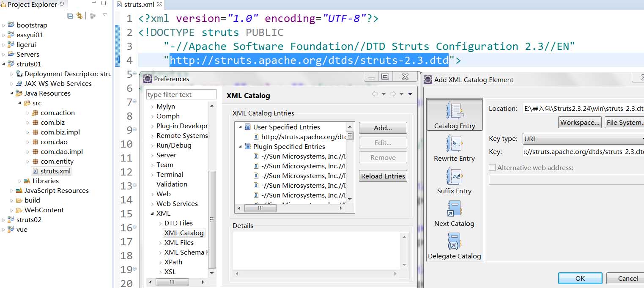
Task: Collapse Plugin Specified Entries group
Action: click(240, 147)
